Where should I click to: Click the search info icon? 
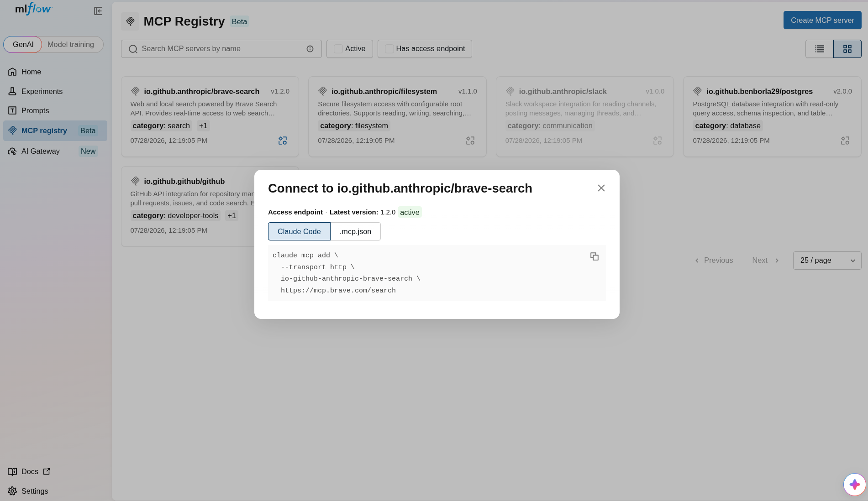(310, 49)
